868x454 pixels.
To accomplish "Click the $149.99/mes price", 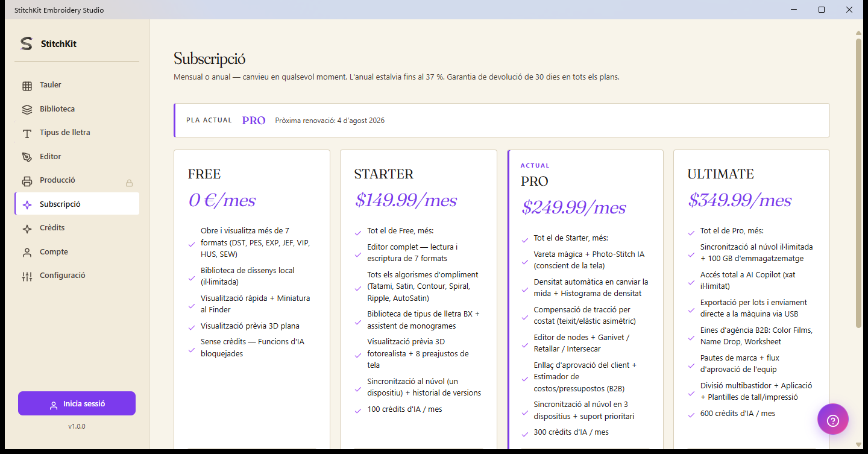I will (406, 200).
